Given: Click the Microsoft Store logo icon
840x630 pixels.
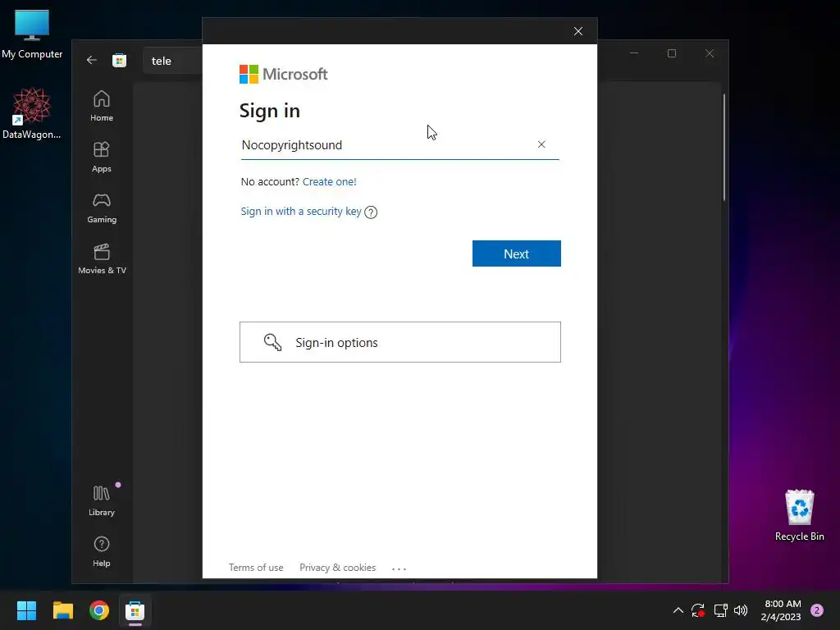Looking at the screenshot, I should tap(120, 60).
